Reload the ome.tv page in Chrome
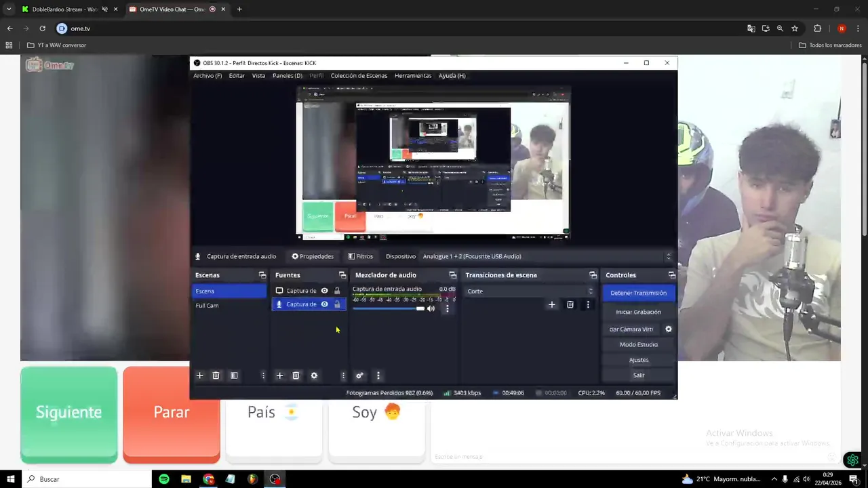868x488 pixels. [x=42, y=28]
